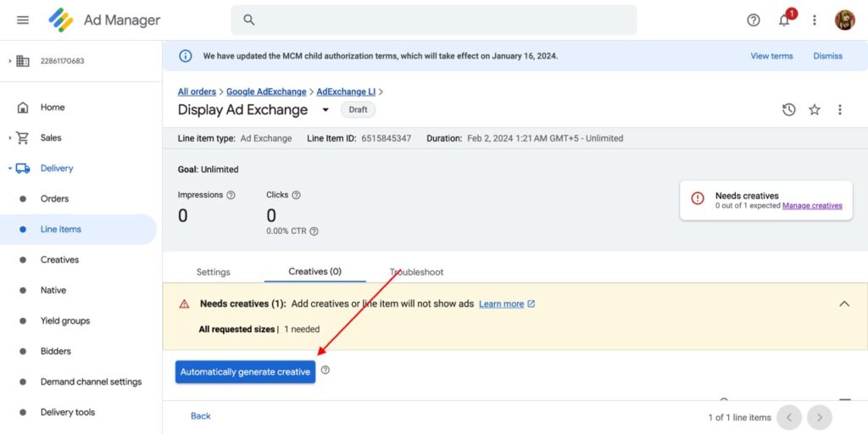Viewport: 868px width, 434px height.
Task: Click the help question mark icon in header
Action: tap(754, 20)
